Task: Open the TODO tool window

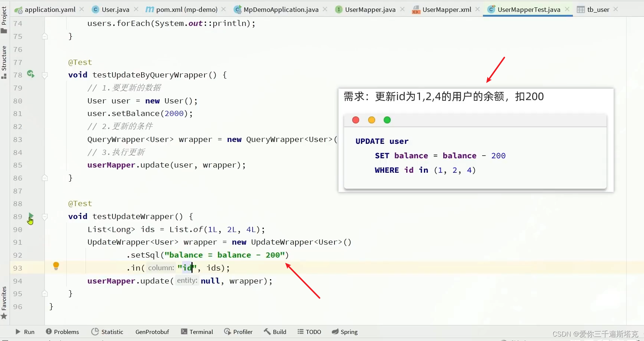Action: pos(309,332)
